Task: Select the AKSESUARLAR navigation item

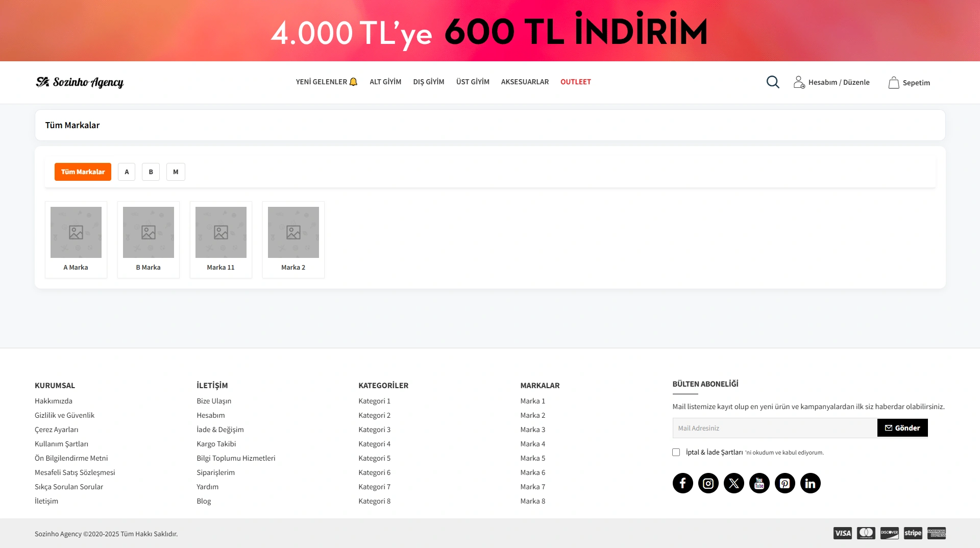Action: (525, 82)
